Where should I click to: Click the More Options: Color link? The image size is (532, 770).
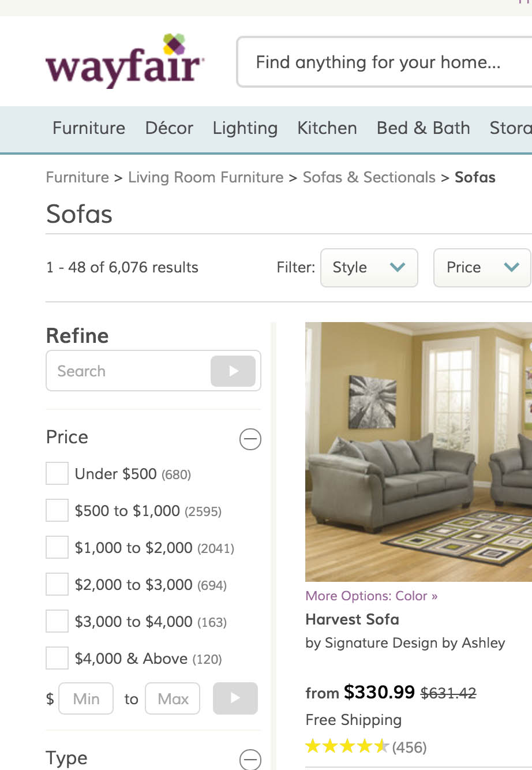point(371,596)
